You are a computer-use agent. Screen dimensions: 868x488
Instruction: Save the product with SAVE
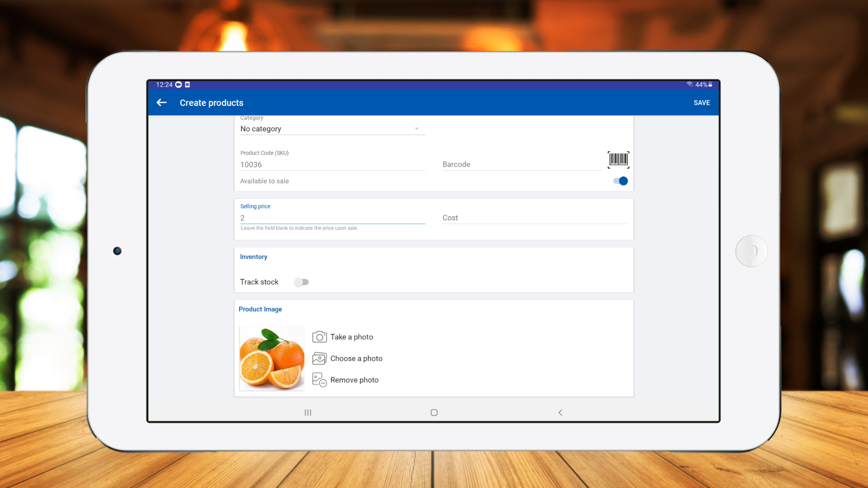702,103
